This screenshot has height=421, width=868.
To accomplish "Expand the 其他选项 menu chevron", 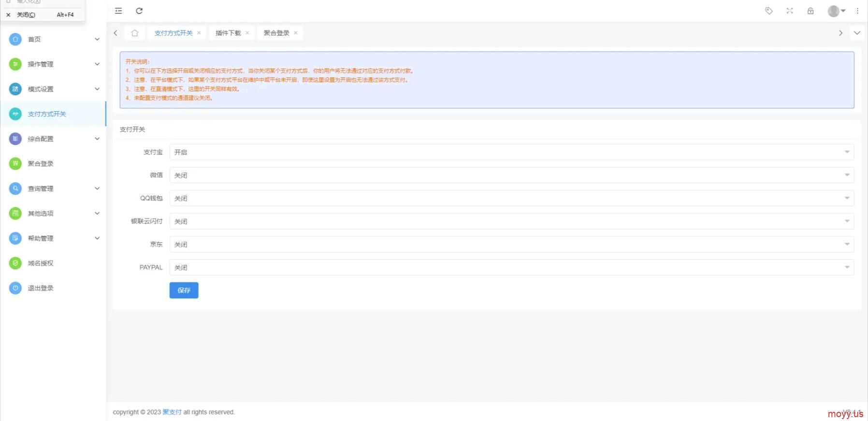I will pyautogui.click(x=97, y=213).
